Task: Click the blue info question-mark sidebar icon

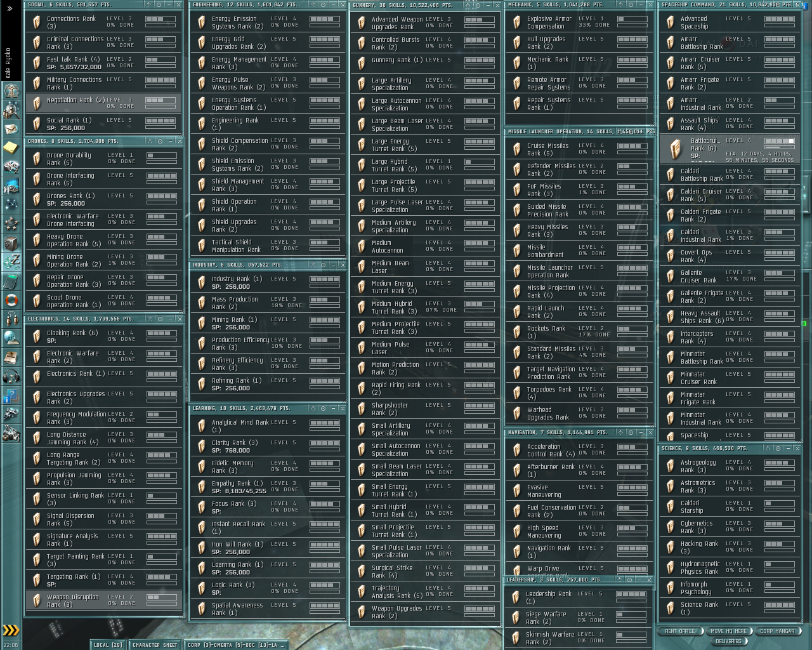Action: (11, 396)
